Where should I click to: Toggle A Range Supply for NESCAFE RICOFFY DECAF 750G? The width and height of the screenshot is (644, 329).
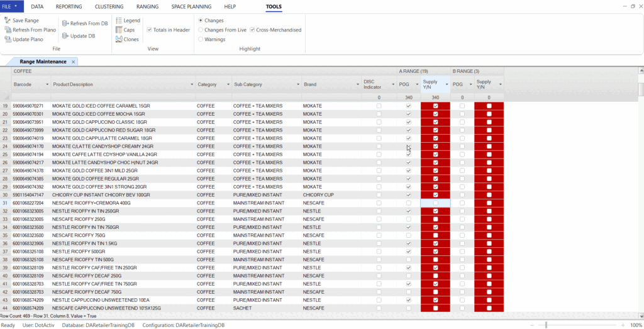tap(435, 292)
